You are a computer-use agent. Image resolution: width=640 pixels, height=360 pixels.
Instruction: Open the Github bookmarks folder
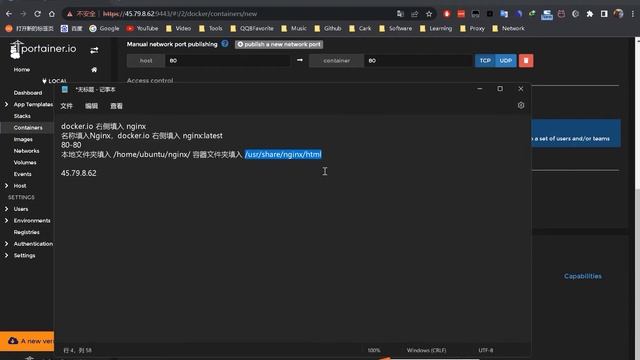tap(328, 29)
